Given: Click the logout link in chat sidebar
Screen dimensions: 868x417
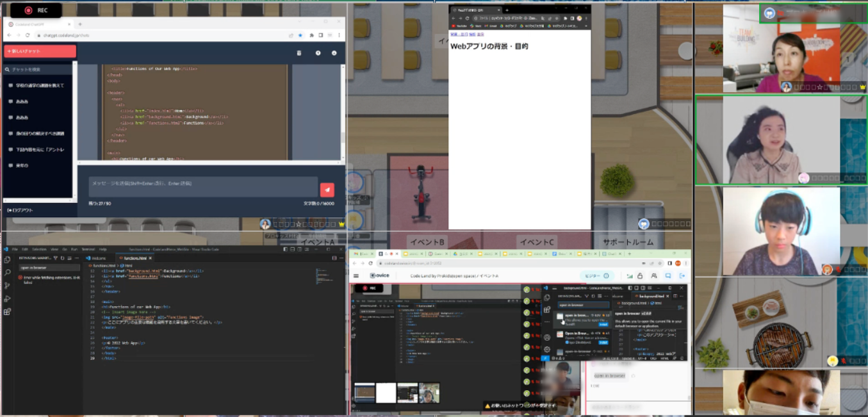Looking at the screenshot, I should click(20, 210).
